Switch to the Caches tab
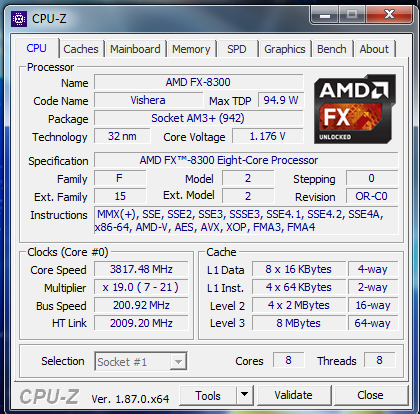The image size is (420, 414). pos(81,49)
